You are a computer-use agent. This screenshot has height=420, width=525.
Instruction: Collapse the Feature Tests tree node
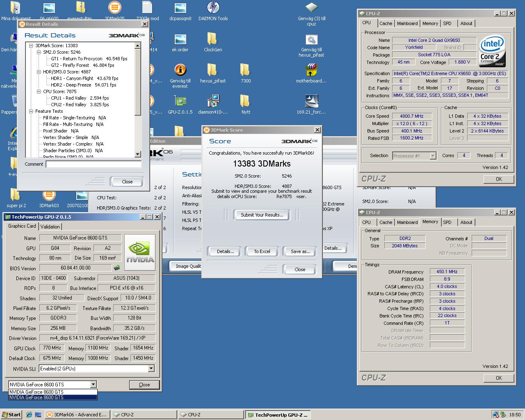click(31, 112)
